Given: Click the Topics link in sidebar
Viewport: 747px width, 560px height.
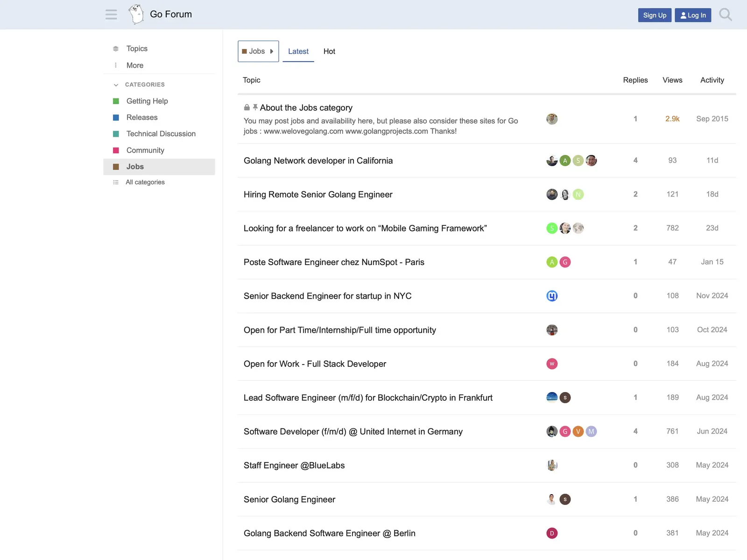Looking at the screenshot, I should coord(137,49).
